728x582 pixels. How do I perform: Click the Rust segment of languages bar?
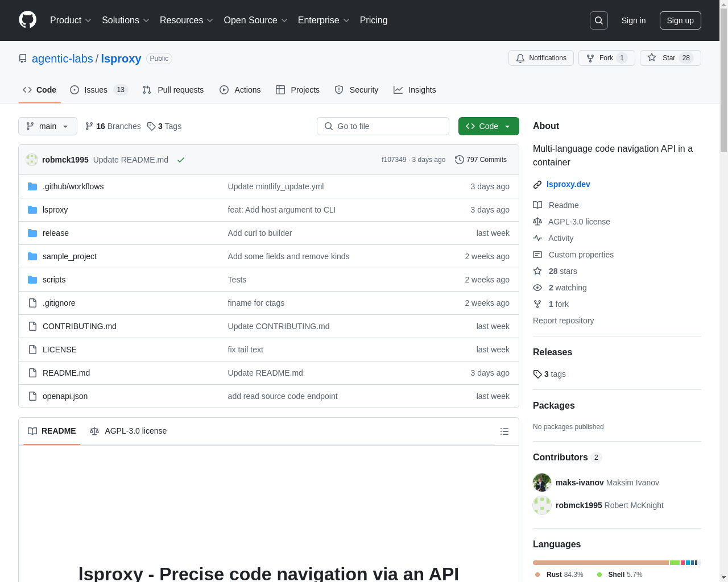coord(601,563)
